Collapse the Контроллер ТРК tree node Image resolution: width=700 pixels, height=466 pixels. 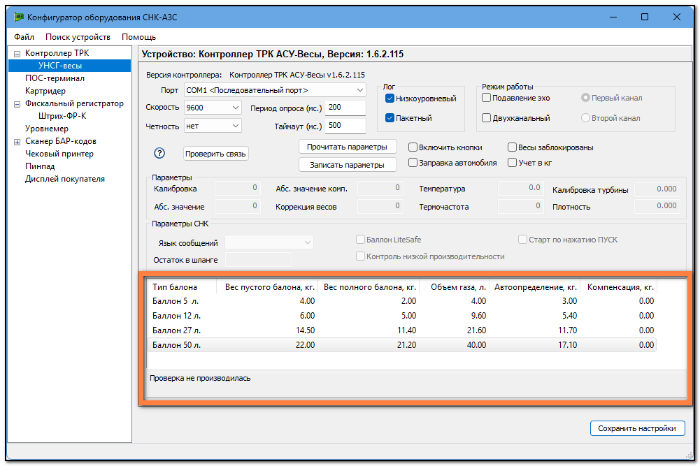(x=17, y=54)
